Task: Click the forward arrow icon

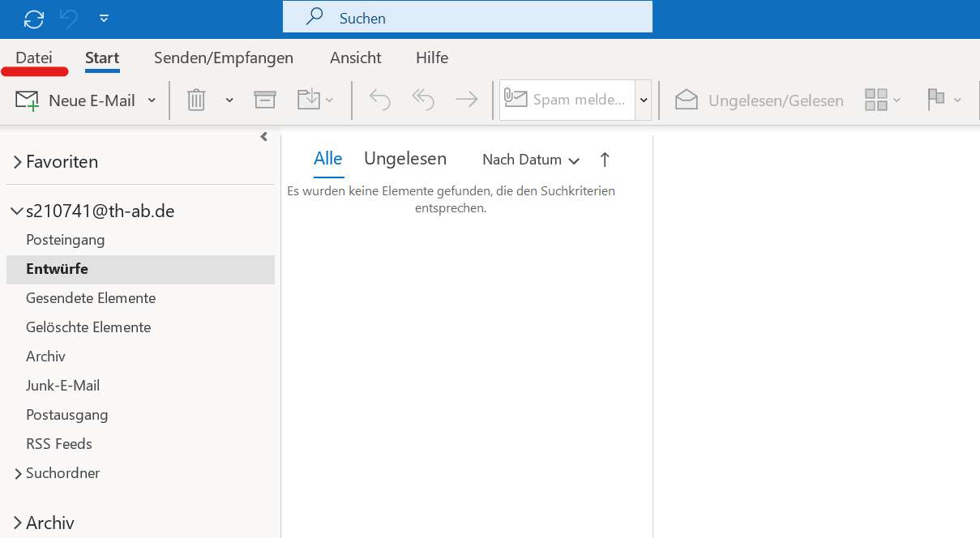Action: pos(466,100)
